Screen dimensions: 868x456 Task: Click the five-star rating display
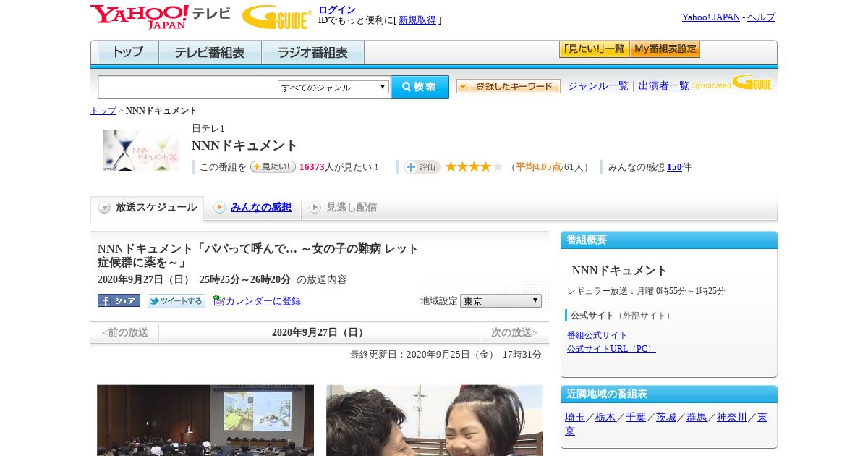click(474, 166)
